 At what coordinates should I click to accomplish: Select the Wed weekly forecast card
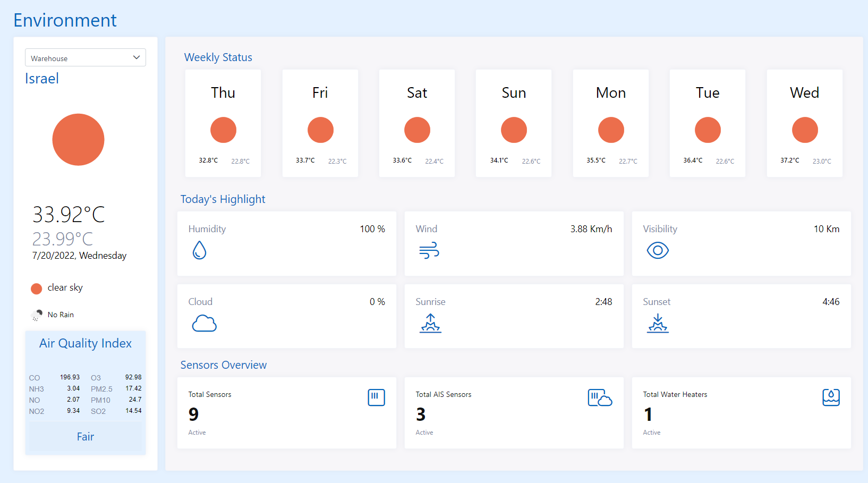804,123
